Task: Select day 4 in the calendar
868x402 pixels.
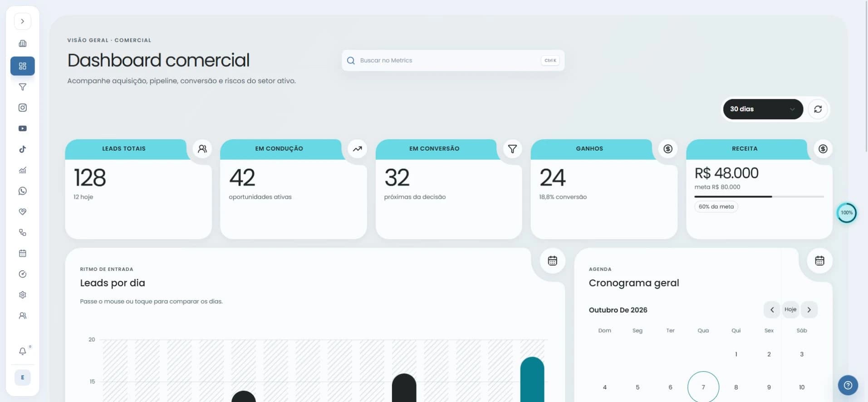Action: point(605,387)
